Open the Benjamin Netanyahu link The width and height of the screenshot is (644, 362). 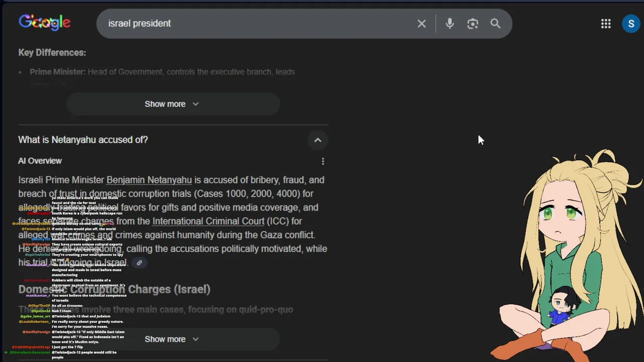(x=149, y=180)
